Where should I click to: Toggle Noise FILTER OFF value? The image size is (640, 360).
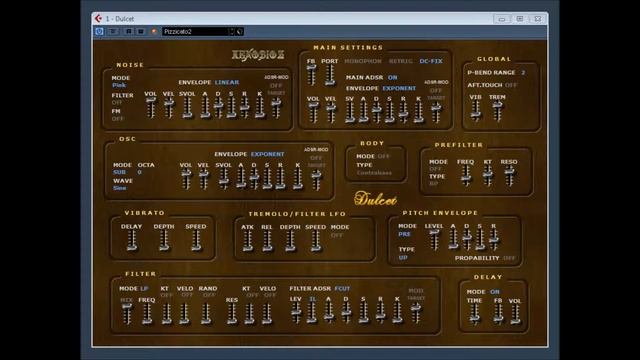tap(117, 102)
